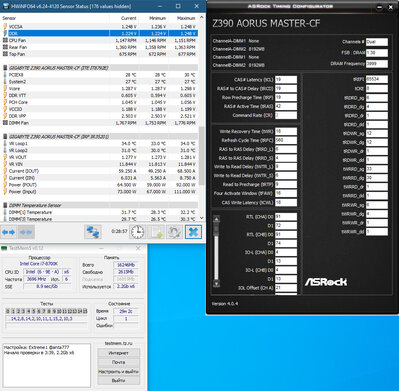Screen dimensions: 399x391
Task: Open the network remote monitoring icon
Action: [x=93, y=232]
